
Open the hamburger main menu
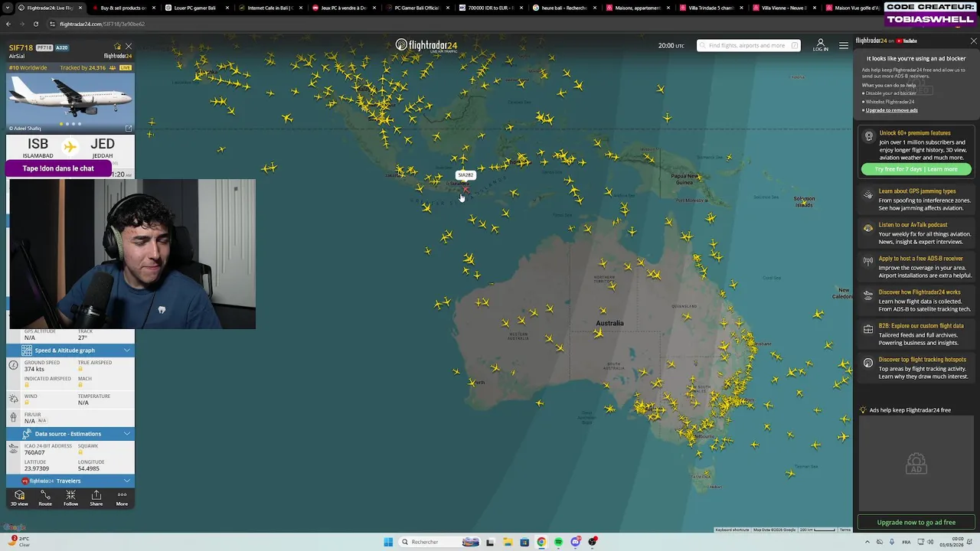844,45
